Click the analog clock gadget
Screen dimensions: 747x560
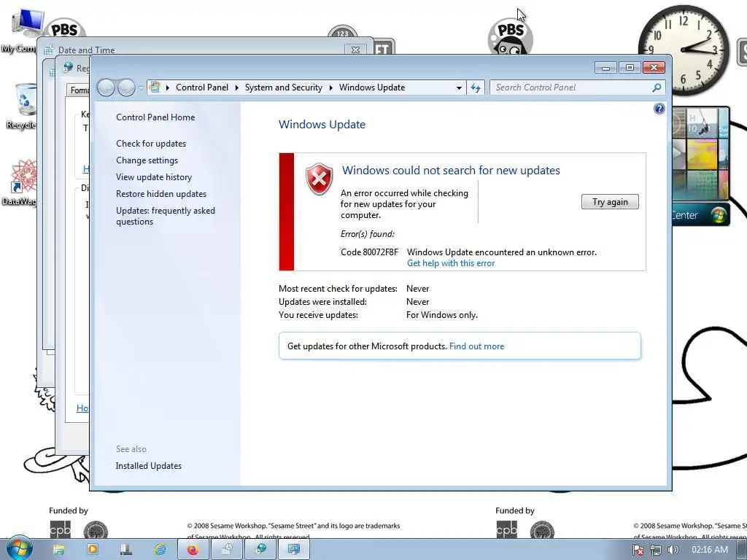point(684,50)
